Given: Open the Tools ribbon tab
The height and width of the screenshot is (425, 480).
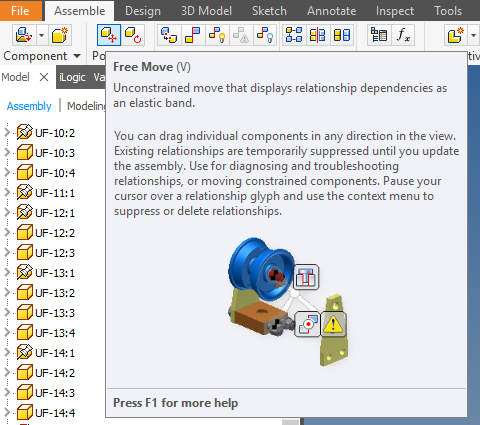Looking at the screenshot, I should point(448,11).
